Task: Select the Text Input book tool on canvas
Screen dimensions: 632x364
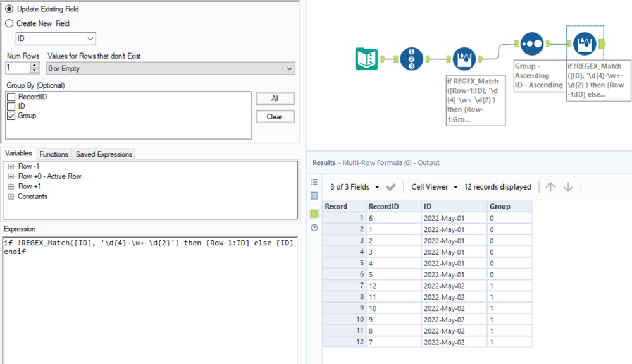Action: (366, 59)
